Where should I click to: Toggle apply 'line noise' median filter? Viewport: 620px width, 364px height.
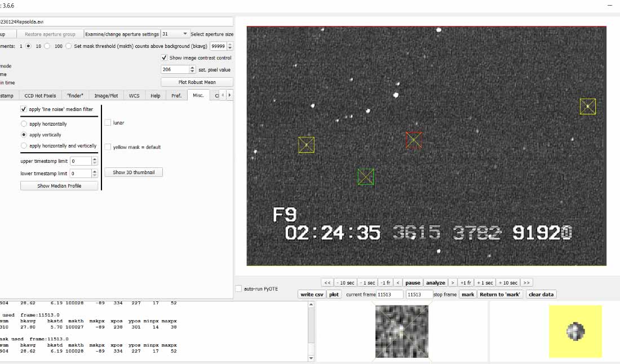[23, 109]
